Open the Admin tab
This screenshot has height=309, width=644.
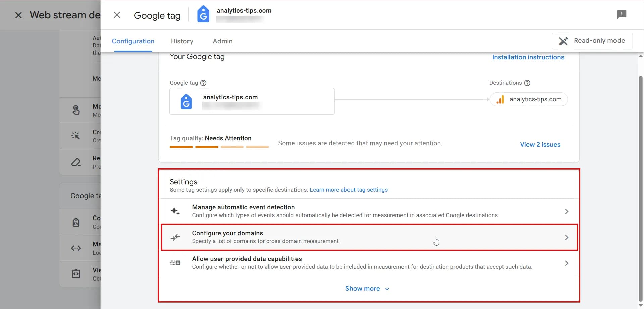pos(222,41)
